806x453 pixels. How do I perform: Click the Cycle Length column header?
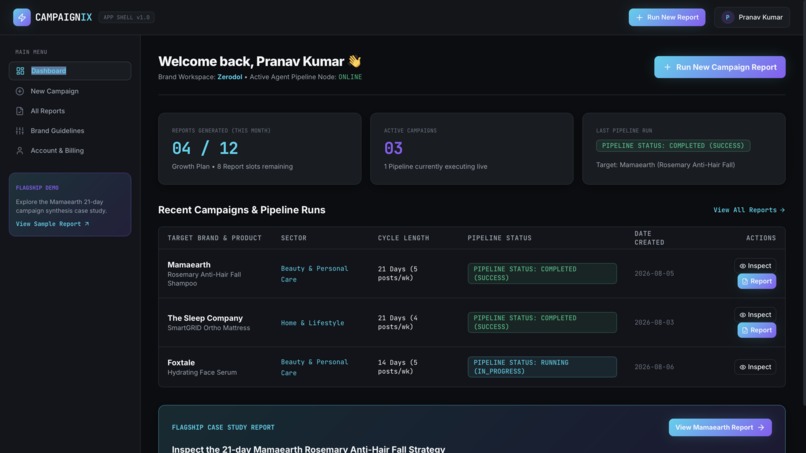pos(403,238)
